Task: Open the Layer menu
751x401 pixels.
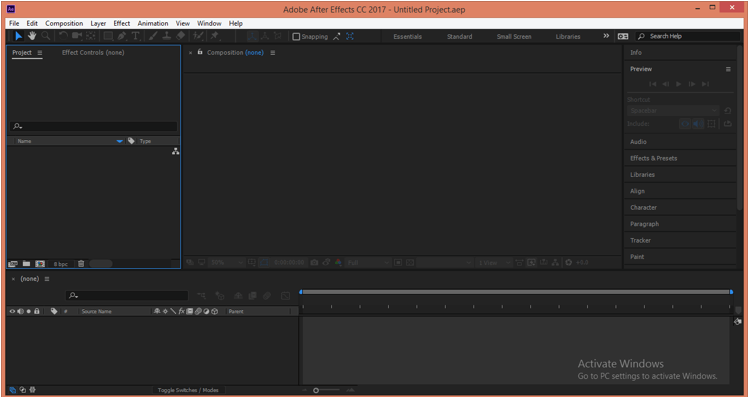Action: (98, 23)
